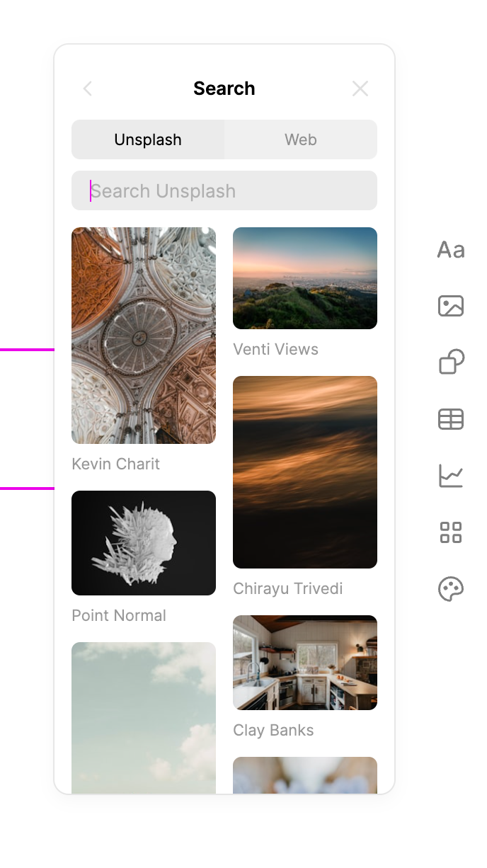Go back using the left chevron arrow
The width and height of the screenshot is (487, 868).
coord(87,88)
